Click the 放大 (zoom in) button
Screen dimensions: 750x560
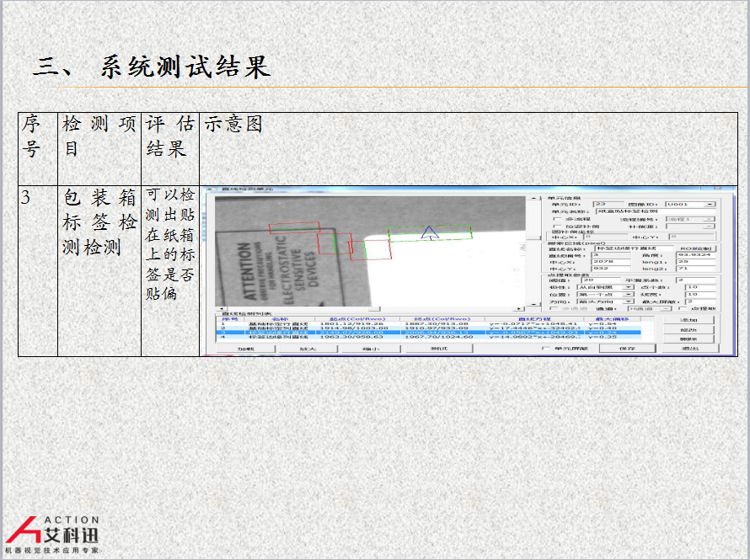pyautogui.click(x=308, y=349)
